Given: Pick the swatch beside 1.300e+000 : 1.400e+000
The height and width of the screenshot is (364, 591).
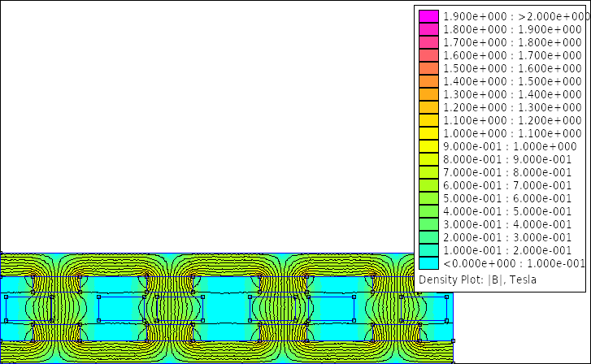Looking at the screenshot, I should point(428,94).
